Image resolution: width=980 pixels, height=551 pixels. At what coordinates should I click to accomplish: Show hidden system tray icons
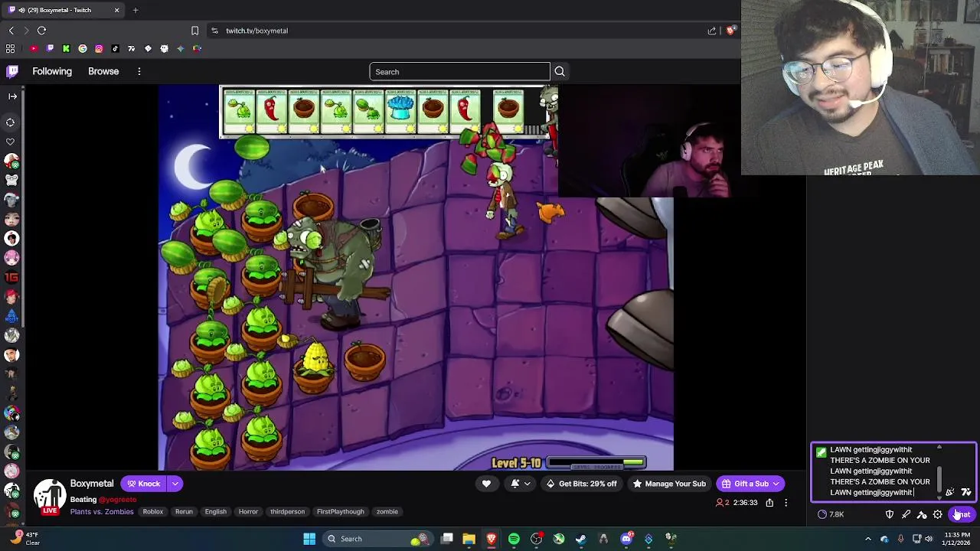coord(868,539)
